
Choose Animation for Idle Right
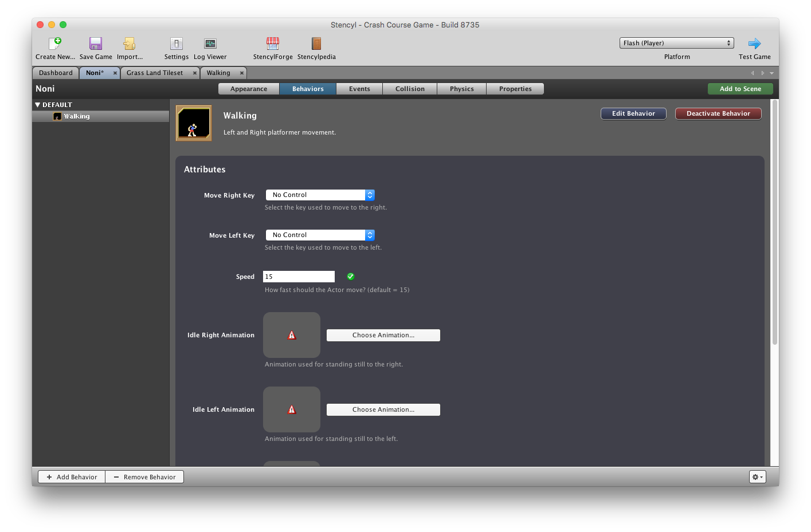click(x=383, y=335)
